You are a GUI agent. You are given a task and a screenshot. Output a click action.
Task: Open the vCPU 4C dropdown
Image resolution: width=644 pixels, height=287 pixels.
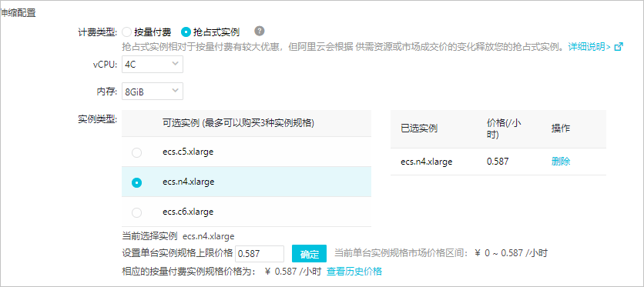coord(153,65)
